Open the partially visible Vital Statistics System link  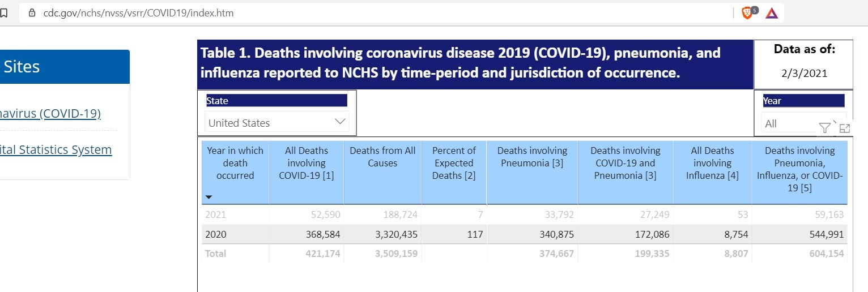56,150
